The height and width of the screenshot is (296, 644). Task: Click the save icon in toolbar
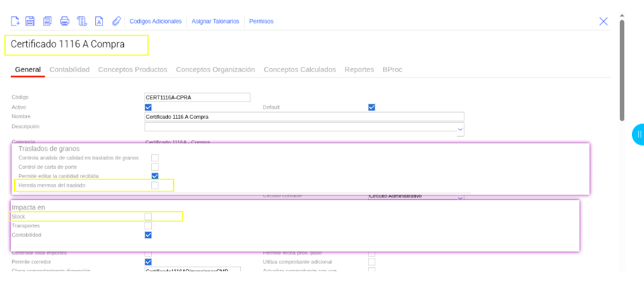point(30,21)
